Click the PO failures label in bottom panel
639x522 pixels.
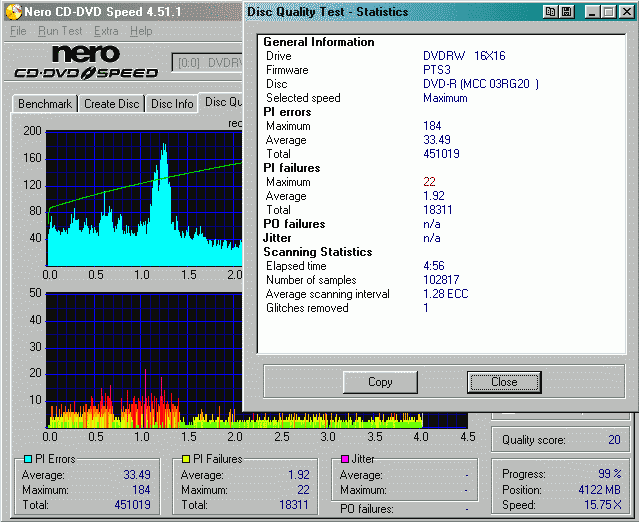coord(367,509)
